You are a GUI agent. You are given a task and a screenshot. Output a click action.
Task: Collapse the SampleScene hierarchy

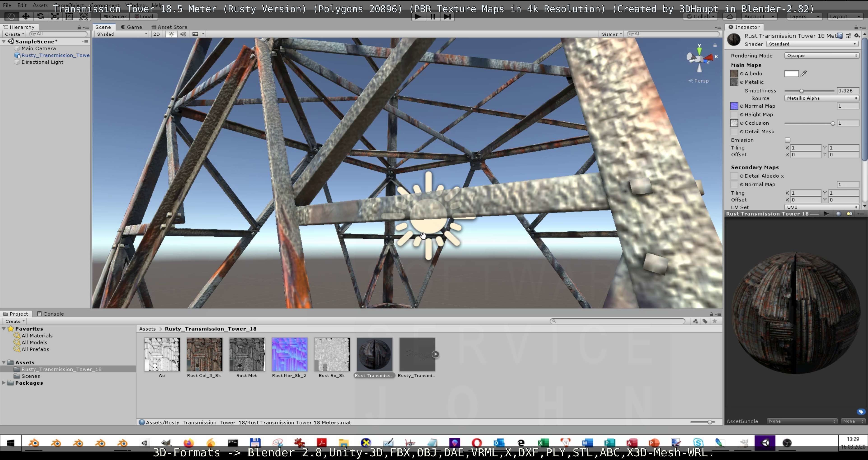[4, 42]
